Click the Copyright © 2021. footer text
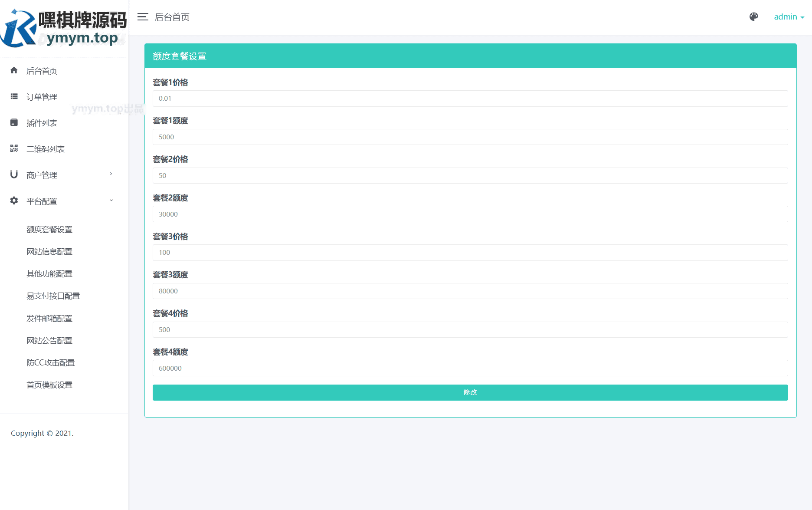This screenshot has height=510, width=812. (42, 433)
